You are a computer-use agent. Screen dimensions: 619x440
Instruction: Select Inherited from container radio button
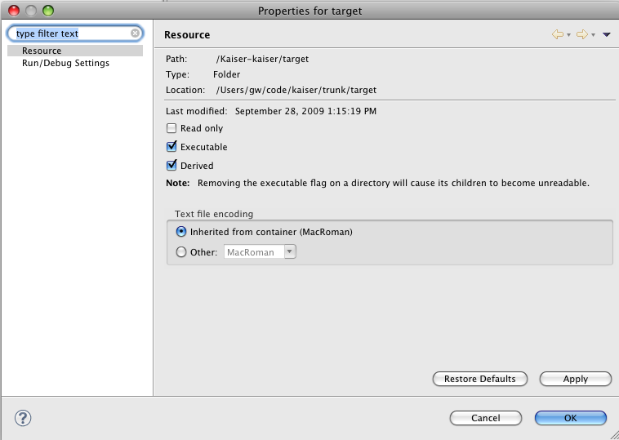click(181, 232)
